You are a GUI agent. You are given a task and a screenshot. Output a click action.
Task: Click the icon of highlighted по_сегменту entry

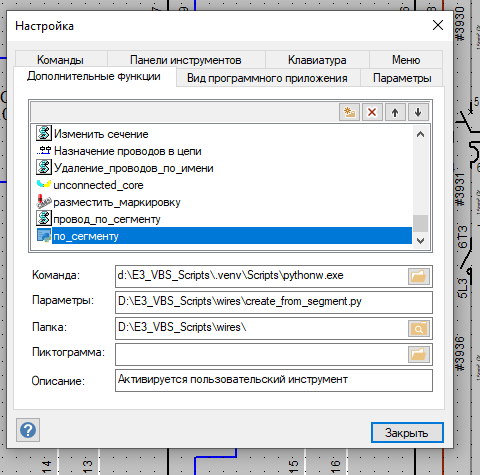pos(44,236)
